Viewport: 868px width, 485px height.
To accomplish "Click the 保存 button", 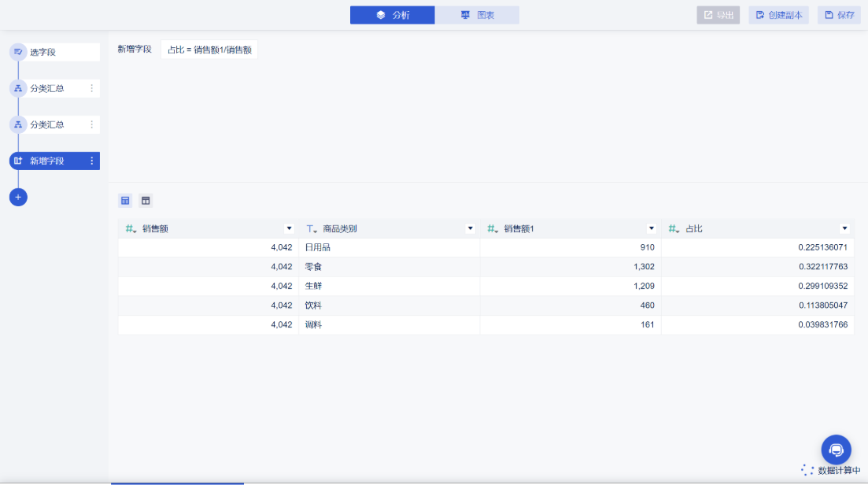I will 839,15.
